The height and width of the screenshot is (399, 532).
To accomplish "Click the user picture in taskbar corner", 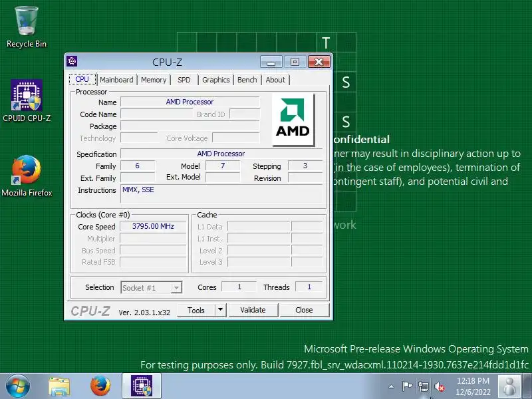I will pyautogui.click(x=509, y=386).
